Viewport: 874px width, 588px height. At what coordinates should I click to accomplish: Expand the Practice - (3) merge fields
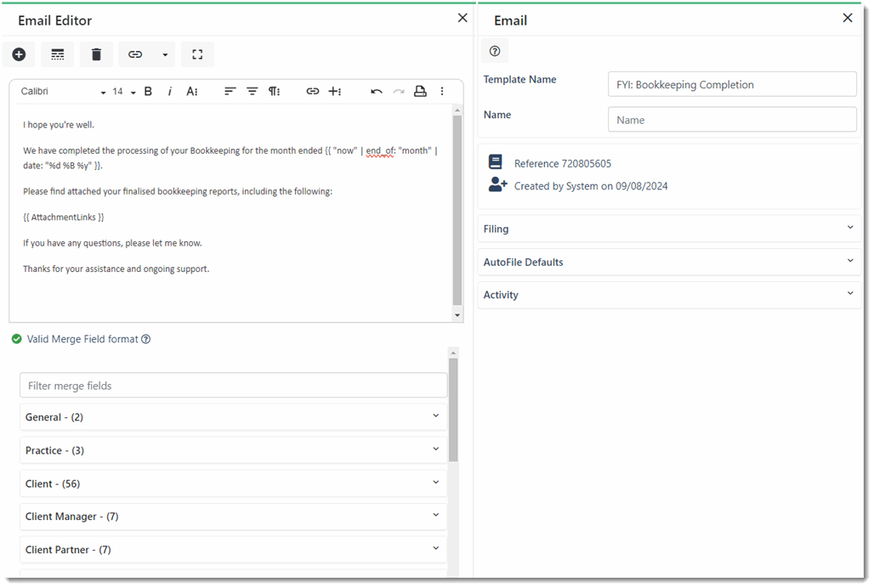pos(234,449)
